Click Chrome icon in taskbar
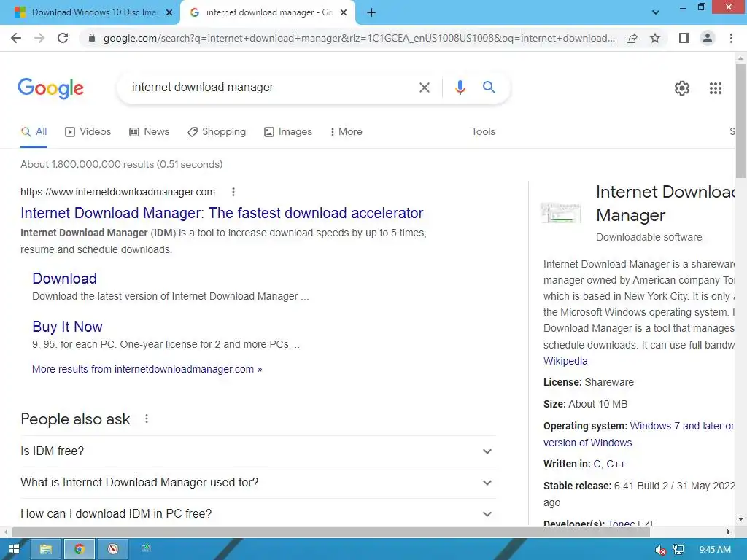The image size is (747, 560). tap(79, 549)
